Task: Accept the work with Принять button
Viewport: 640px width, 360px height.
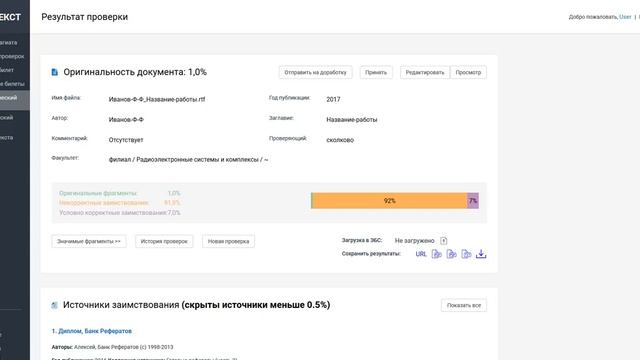Action: [376, 72]
